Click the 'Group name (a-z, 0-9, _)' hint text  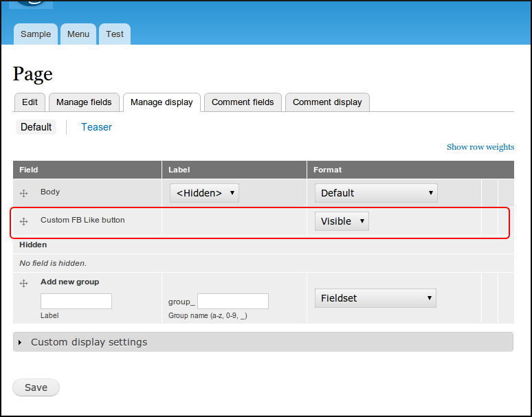tap(208, 315)
